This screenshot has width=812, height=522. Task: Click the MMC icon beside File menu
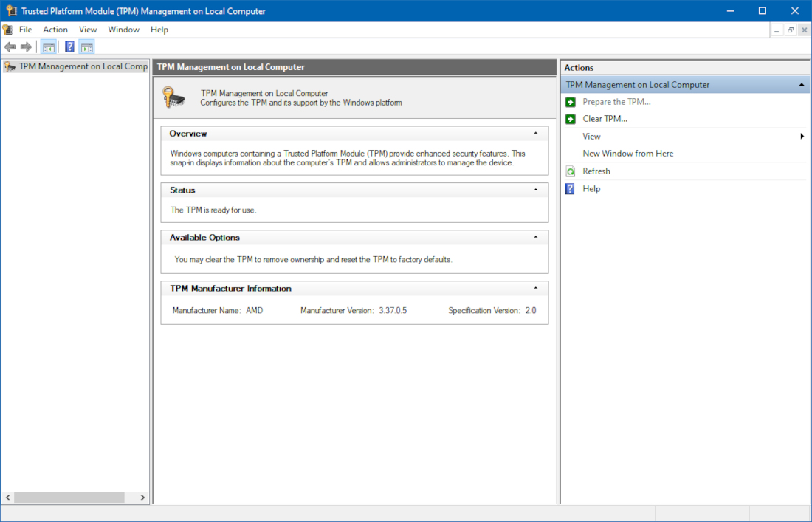tap(7, 30)
